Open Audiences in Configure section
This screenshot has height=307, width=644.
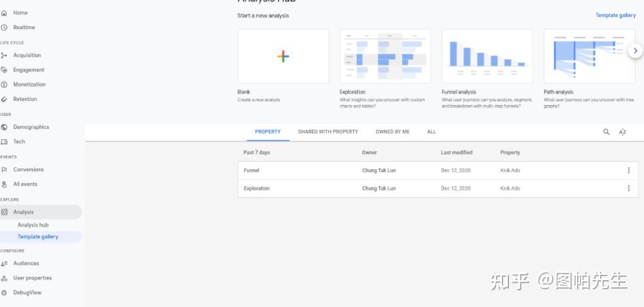click(x=26, y=264)
